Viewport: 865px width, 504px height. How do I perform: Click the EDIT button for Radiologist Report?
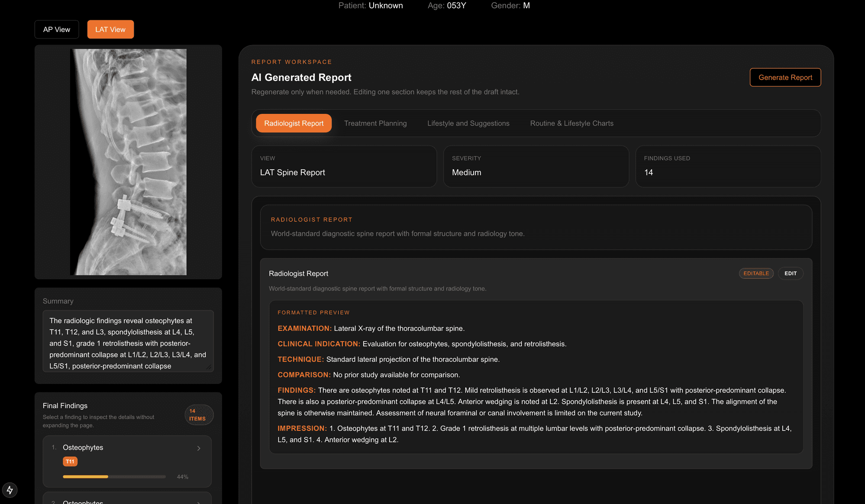click(791, 274)
